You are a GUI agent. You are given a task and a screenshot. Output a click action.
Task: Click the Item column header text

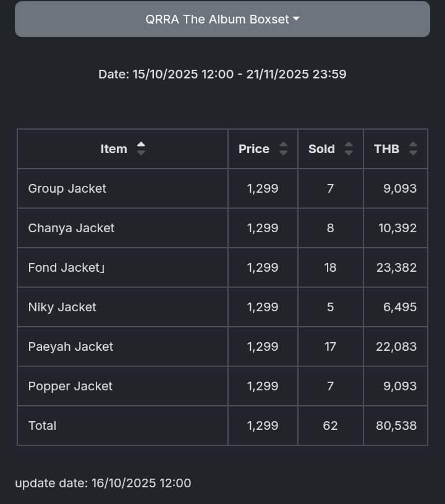tap(114, 149)
